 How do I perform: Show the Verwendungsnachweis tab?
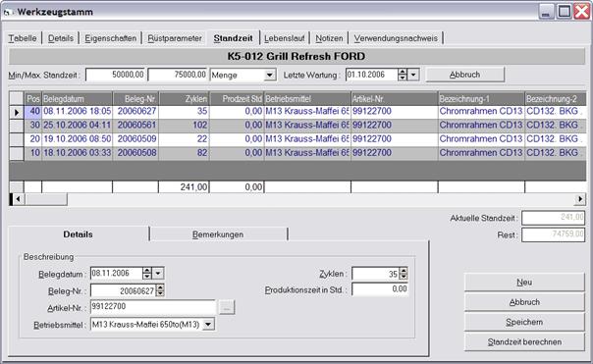point(396,38)
